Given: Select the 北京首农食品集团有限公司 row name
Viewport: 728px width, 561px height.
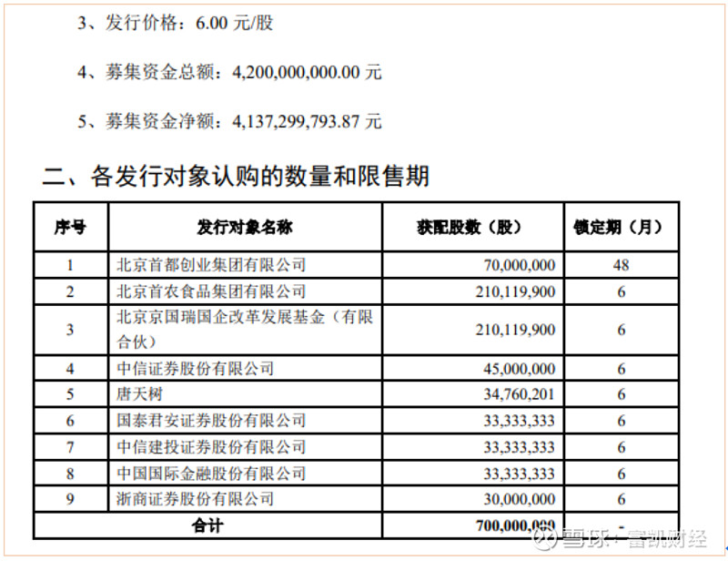Looking at the screenshot, I should click(211, 291).
